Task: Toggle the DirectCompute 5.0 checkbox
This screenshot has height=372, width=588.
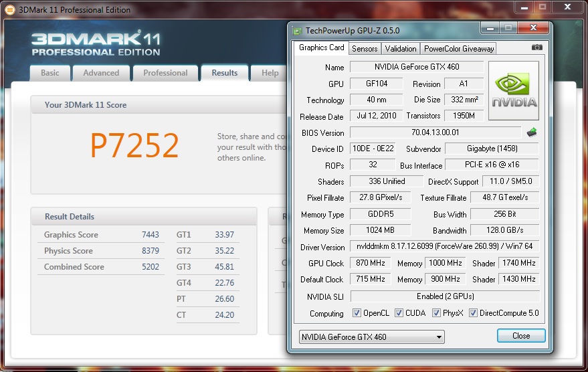Action: point(473,312)
